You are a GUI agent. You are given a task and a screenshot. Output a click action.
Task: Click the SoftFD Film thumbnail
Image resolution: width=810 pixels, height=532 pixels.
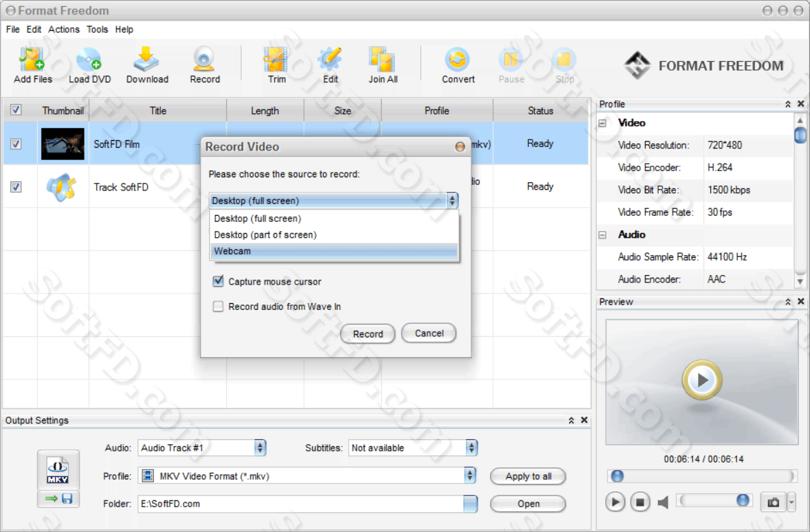tap(63, 144)
